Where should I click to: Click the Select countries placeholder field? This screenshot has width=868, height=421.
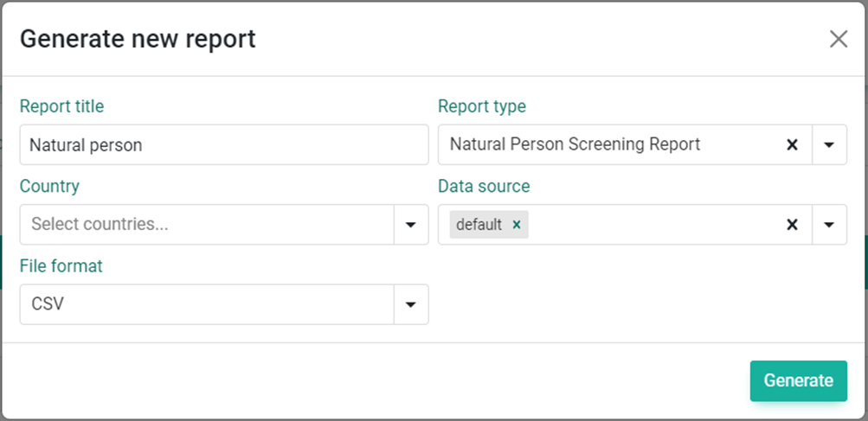(x=207, y=224)
